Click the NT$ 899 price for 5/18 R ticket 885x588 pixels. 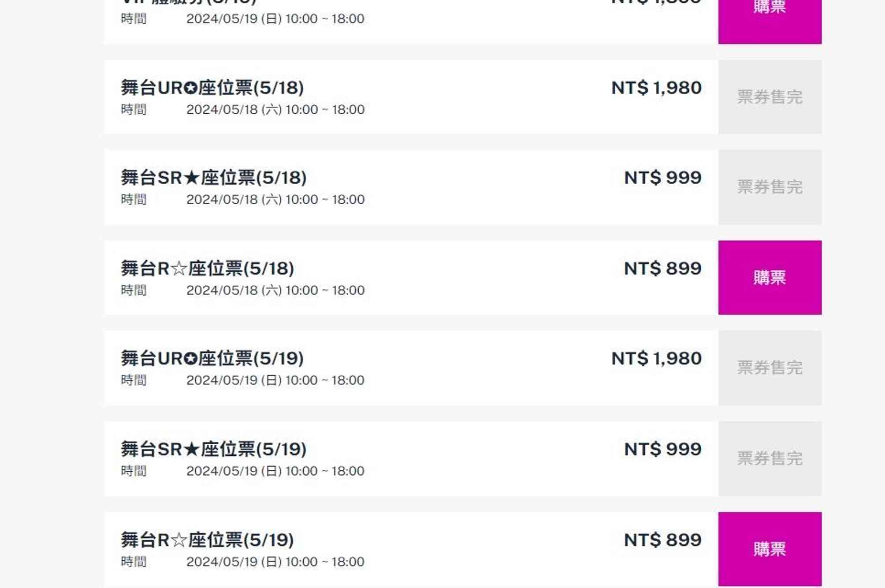coord(663,268)
